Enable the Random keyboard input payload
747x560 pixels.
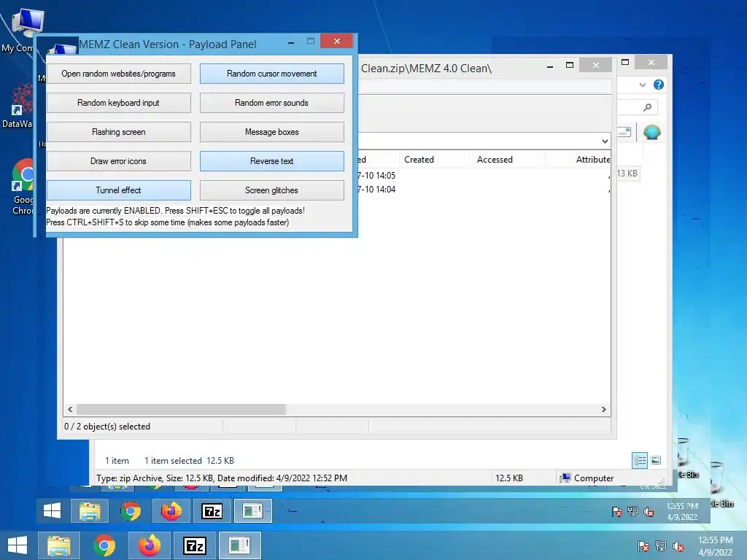tap(119, 103)
